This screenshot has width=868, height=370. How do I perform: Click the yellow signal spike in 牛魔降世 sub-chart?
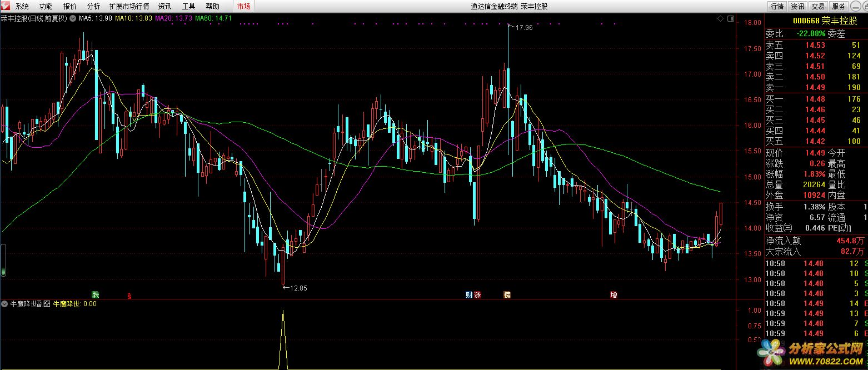click(x=283, y=339)
